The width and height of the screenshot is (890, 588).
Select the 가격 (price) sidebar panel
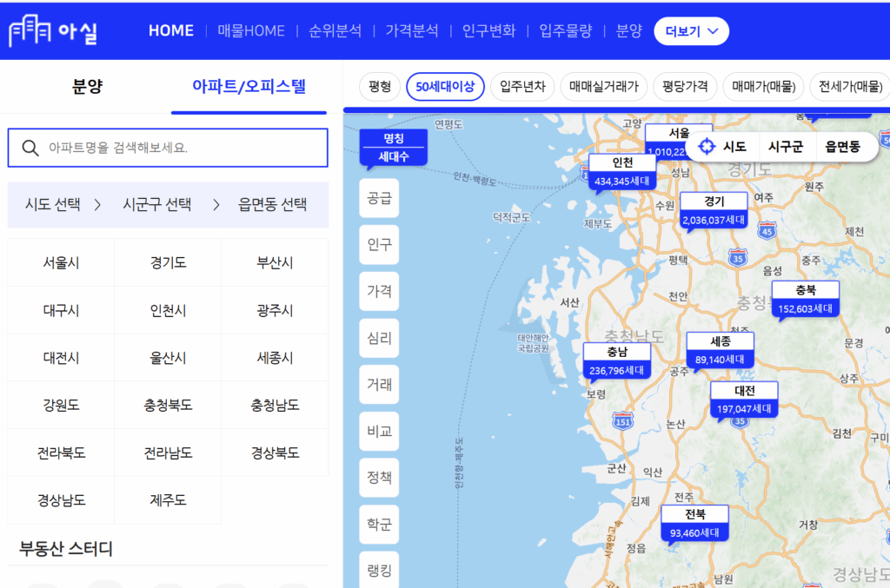point(379,291)
